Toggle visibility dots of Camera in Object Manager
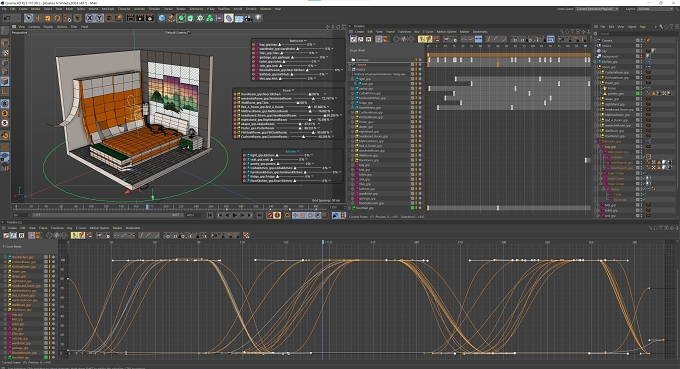The image size is (680, 369). [x=641, y=40]
